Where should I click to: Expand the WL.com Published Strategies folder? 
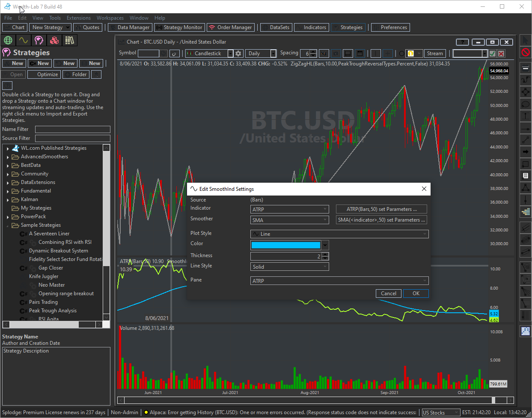point(8,148)
